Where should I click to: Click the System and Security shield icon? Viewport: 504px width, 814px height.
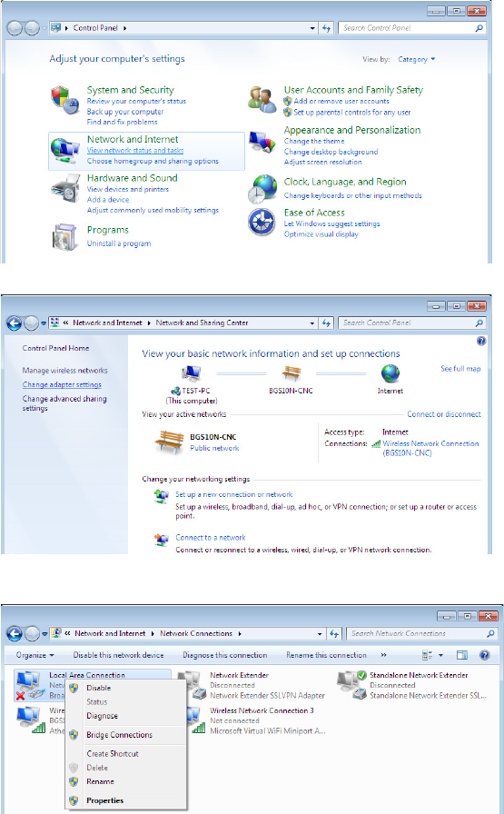[64, 100]
